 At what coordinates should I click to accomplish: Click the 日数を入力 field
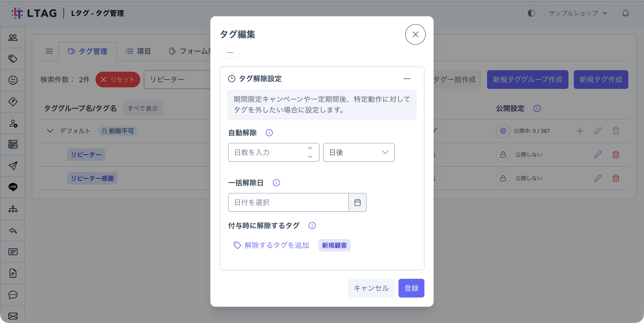[x=274, y=152]
